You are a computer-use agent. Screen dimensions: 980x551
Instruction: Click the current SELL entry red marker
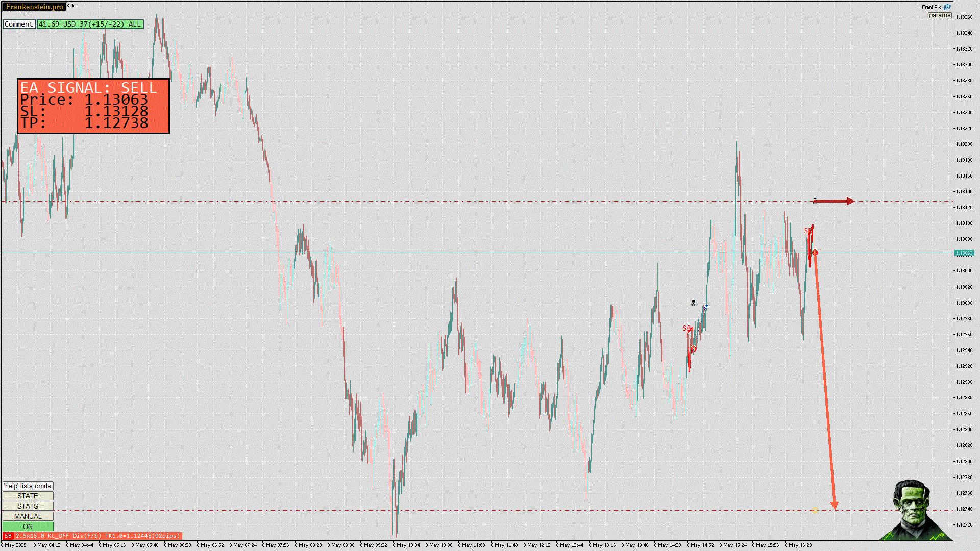(x=815, y=253)
